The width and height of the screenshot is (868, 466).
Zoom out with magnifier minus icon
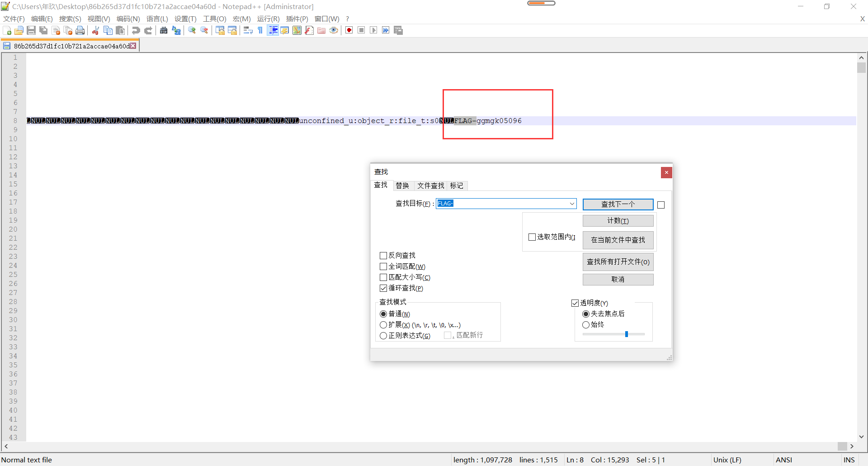(204, 30)
